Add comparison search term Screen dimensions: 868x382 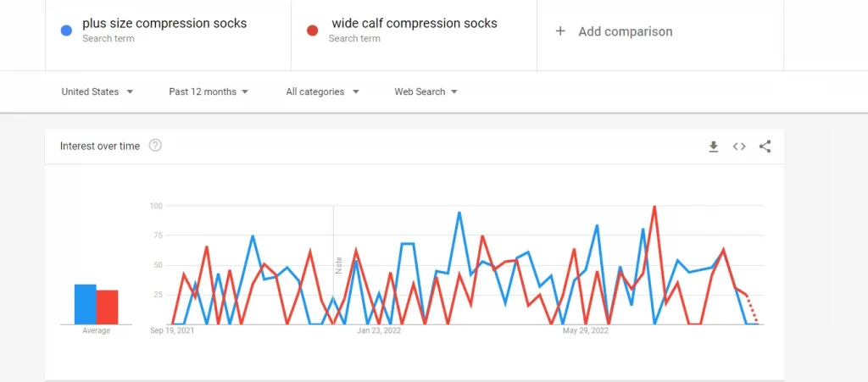pyautogui.click(x=626, y=31)
